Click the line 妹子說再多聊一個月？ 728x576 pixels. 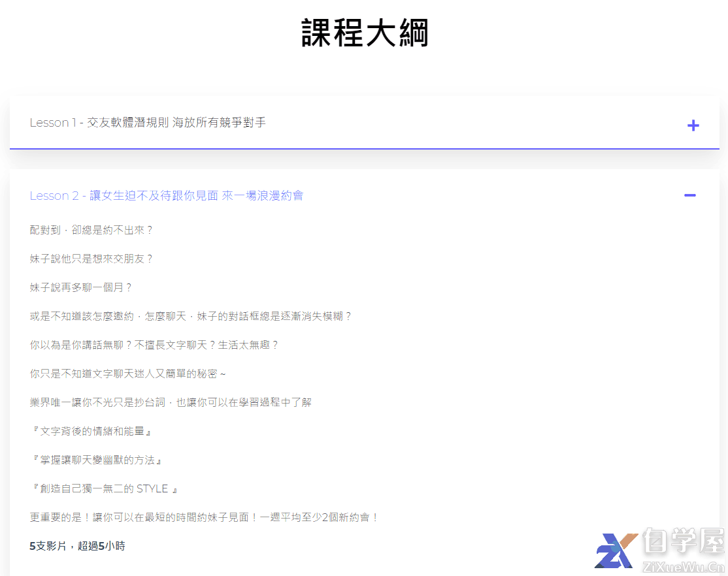pyautogui.click(x=81, y=288)
